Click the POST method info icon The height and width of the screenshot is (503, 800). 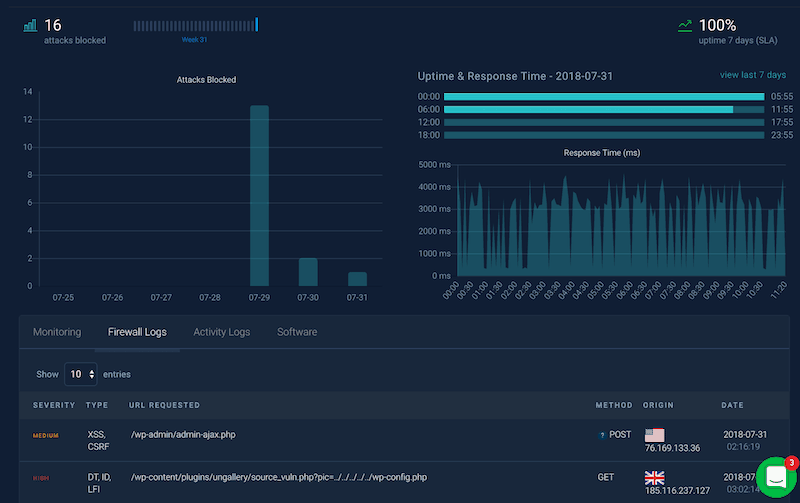point(602,435)
